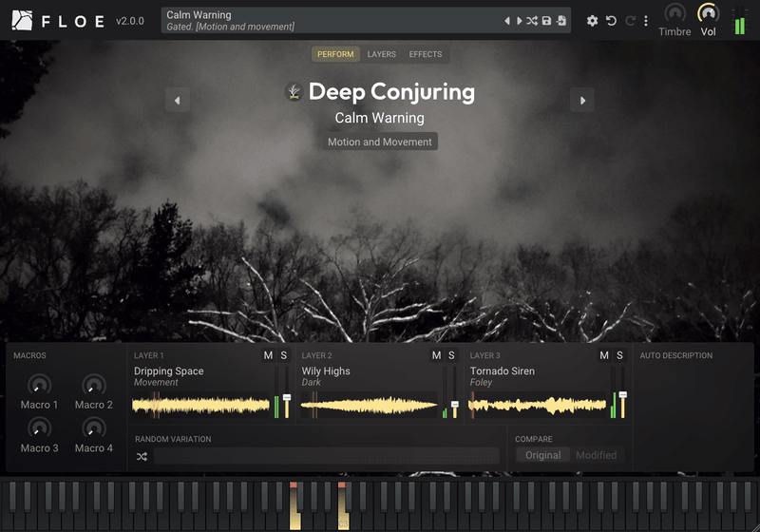Click the Deep Conjuring library icon
Screen dimensions: 760x532
coord(294,91)
